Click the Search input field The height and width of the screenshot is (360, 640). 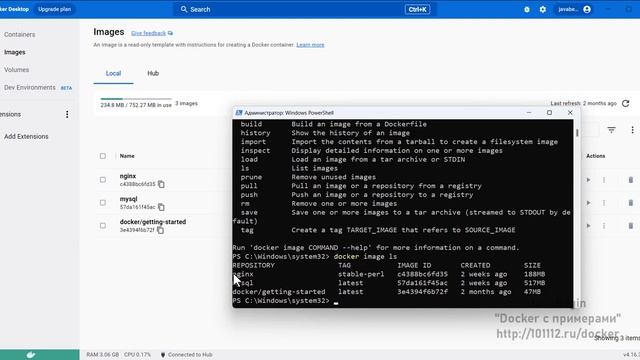click(304, 9)
